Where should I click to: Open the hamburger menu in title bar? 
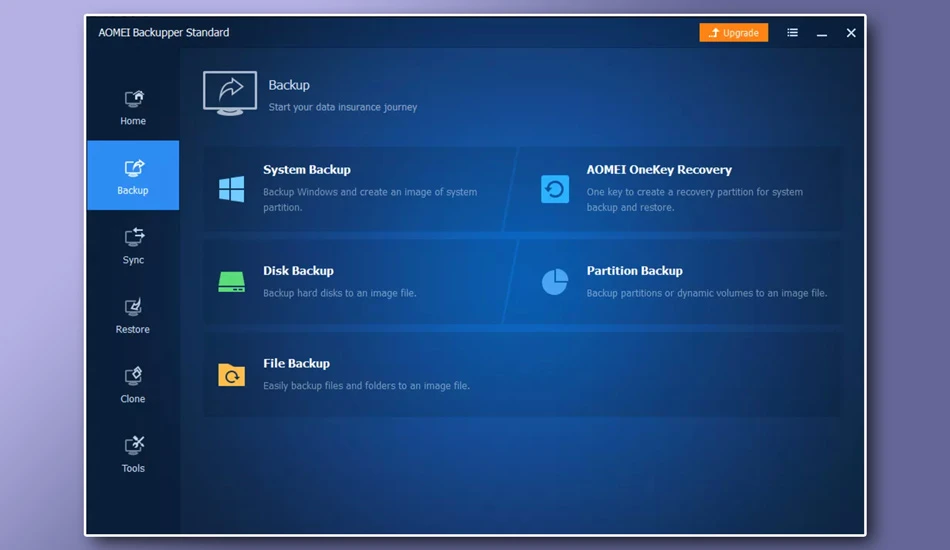click(792, 33)
